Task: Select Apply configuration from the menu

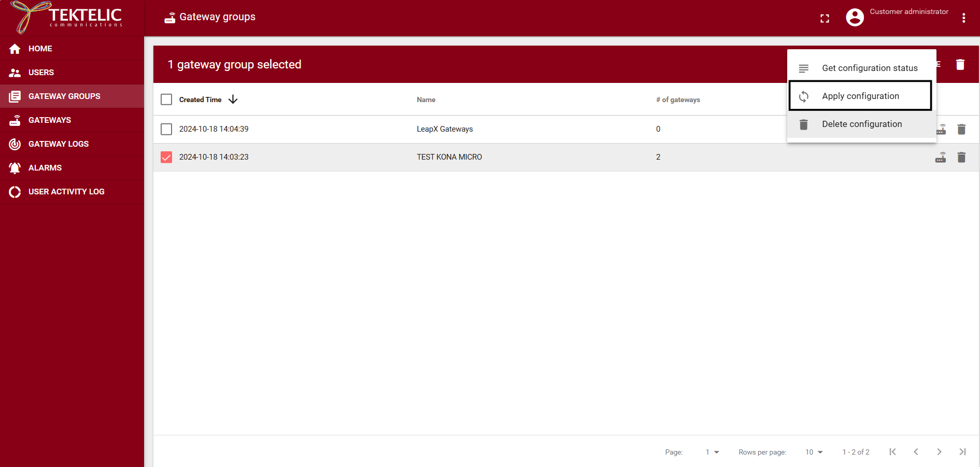Action: [x=860, y=96]
